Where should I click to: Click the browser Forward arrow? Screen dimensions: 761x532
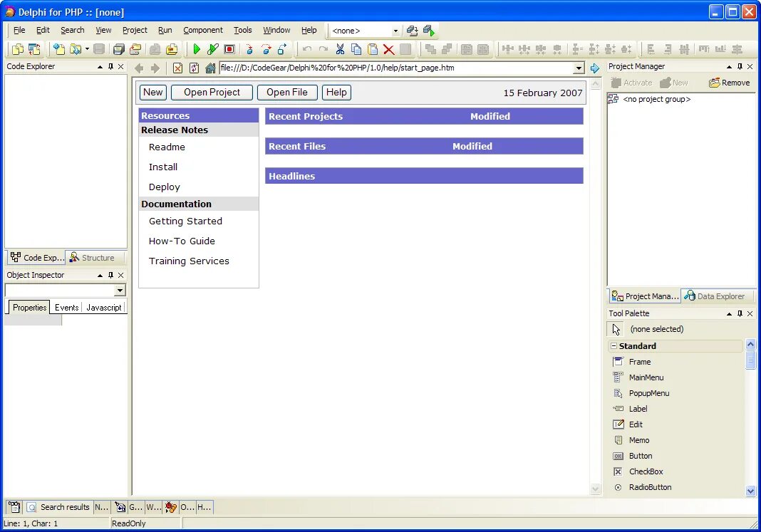pos(155,68)
